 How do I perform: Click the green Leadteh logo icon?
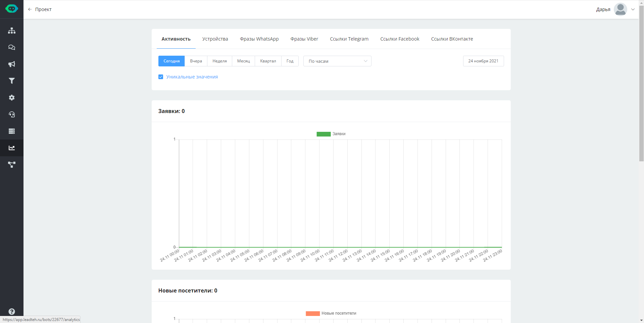pyautogui.click(x=12, y=9)
